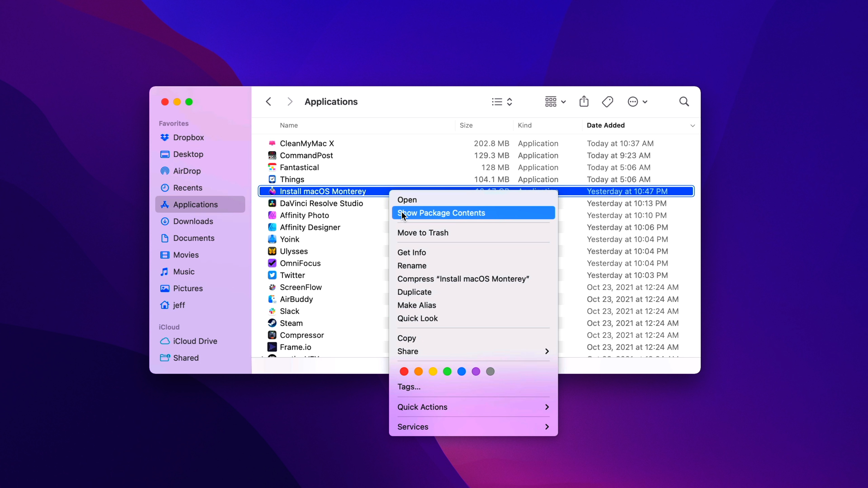
Task: Click the Edit Tags toolbar icon
Action: point(608,102)
